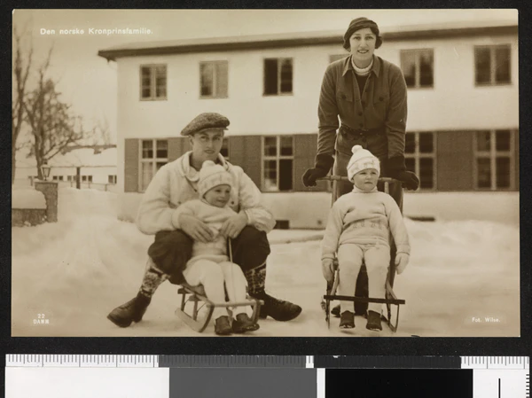Click the caption text "Den norske Kronprinsfamilie"
The width and height of the screenshot is (532, 398).
coord(95,31)
